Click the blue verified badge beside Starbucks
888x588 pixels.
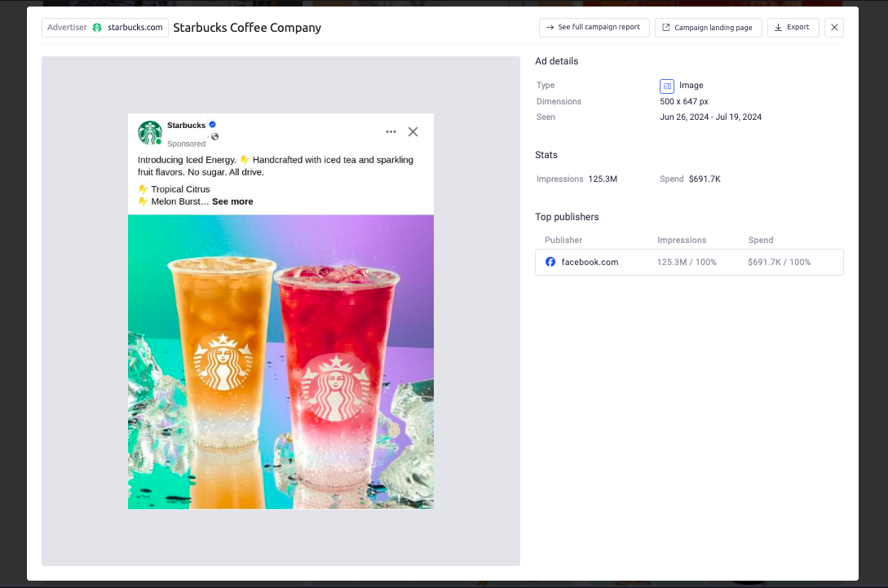tap(212, 125)
